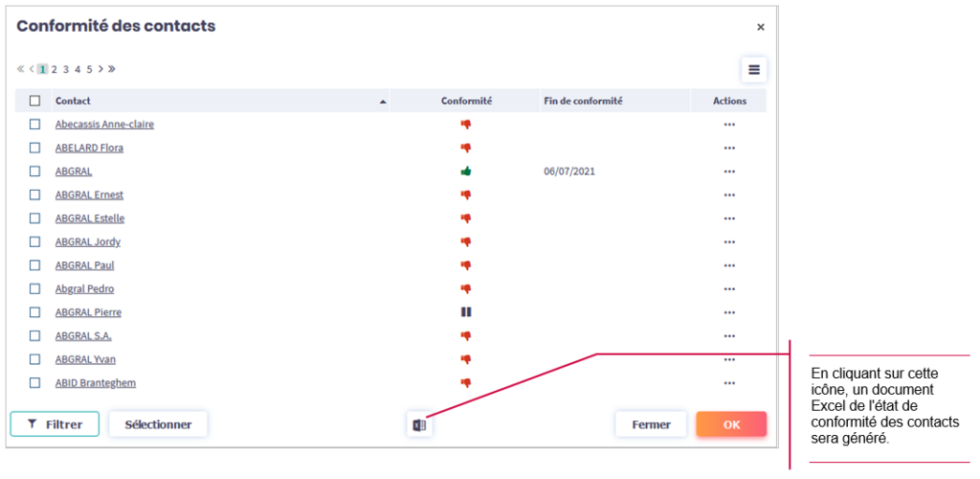Switch to page 3 of results
The width and height of the screenshot is (980, 479).
(66, 69)
